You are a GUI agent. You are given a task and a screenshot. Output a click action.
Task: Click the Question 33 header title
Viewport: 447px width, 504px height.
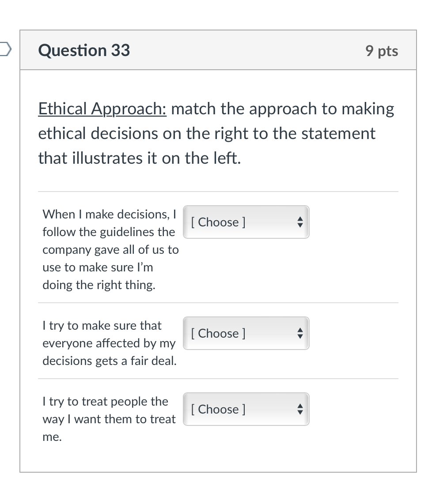(x=84, y=50)
